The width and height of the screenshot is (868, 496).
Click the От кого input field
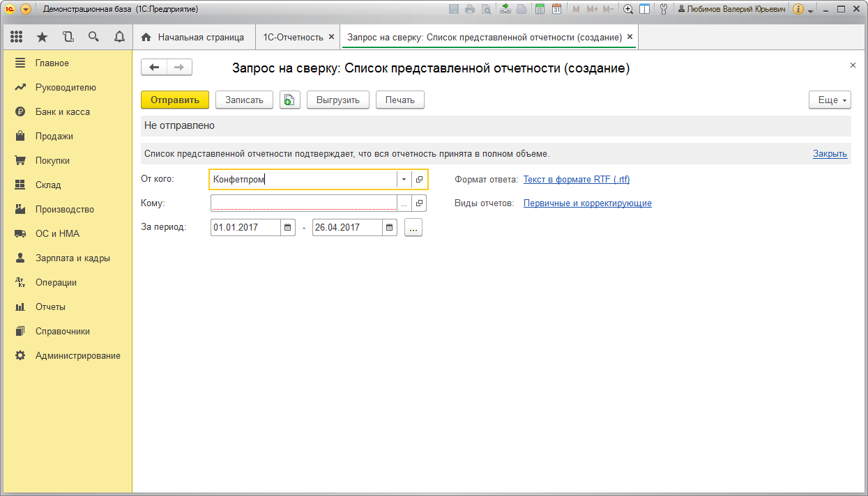tap(304, 180)
